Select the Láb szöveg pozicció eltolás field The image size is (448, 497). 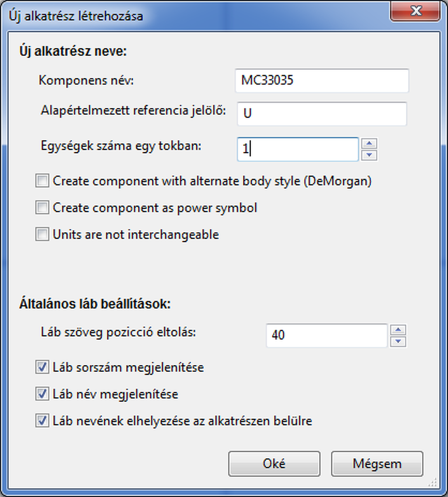click(326, 335)
